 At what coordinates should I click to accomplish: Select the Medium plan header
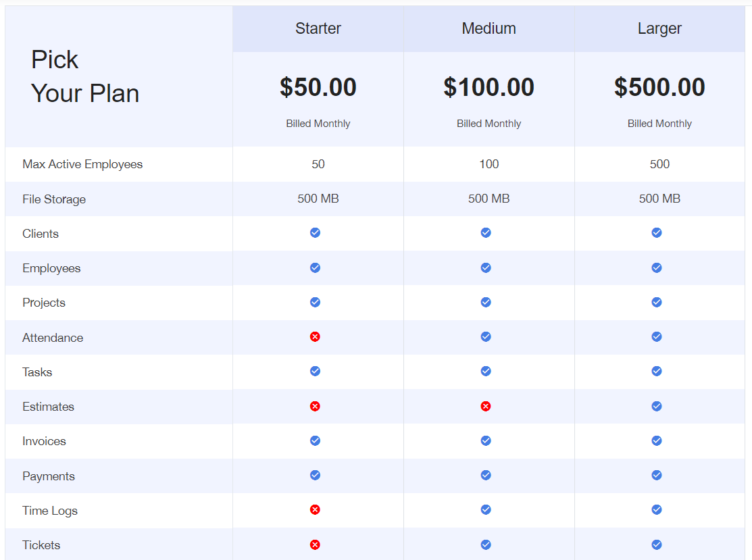click(488, 28)
